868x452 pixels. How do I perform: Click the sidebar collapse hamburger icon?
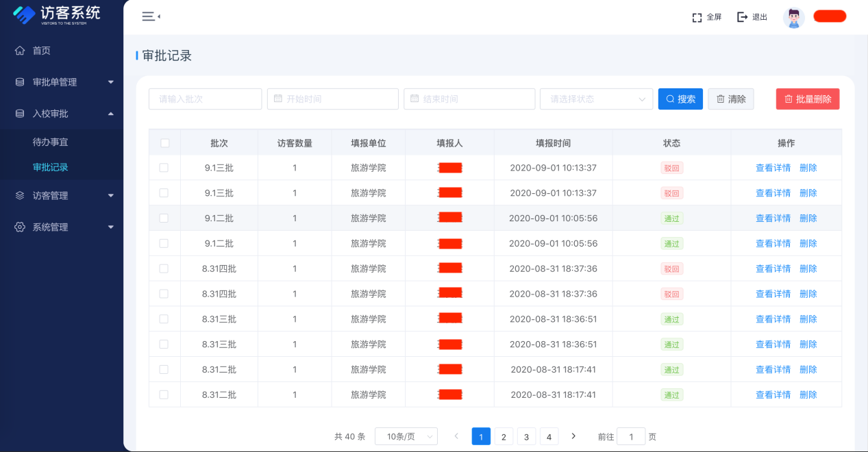(x=150, y=16)
